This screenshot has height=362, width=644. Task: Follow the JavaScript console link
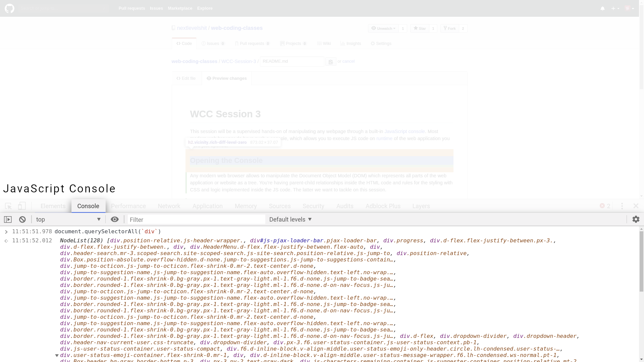(405, 131)
